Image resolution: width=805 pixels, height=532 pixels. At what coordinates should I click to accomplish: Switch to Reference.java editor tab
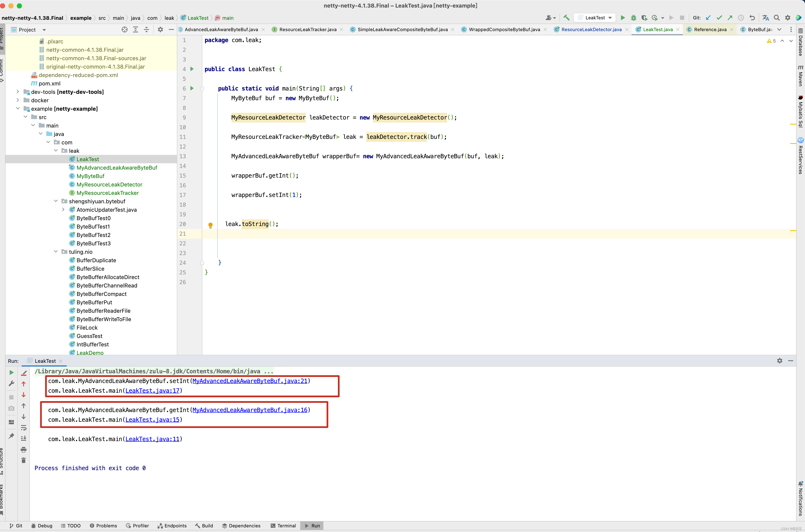pos(710,29)
